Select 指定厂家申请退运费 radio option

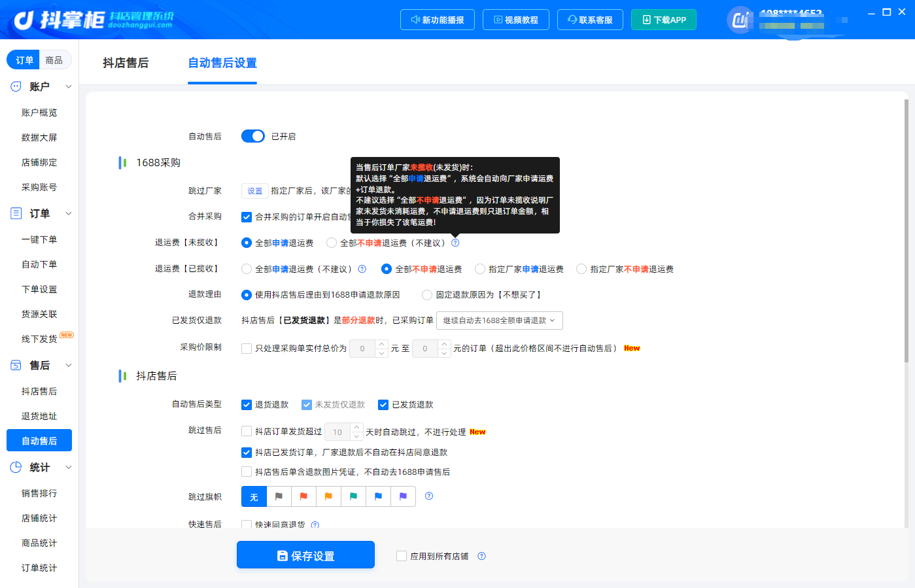coord(480,269)
